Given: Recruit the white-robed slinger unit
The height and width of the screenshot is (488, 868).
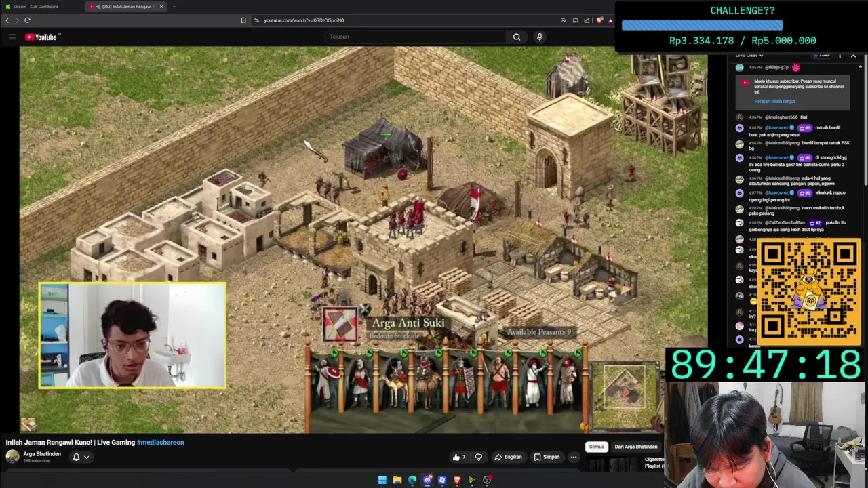Looking at the screenshot, I should click(534, 383).
